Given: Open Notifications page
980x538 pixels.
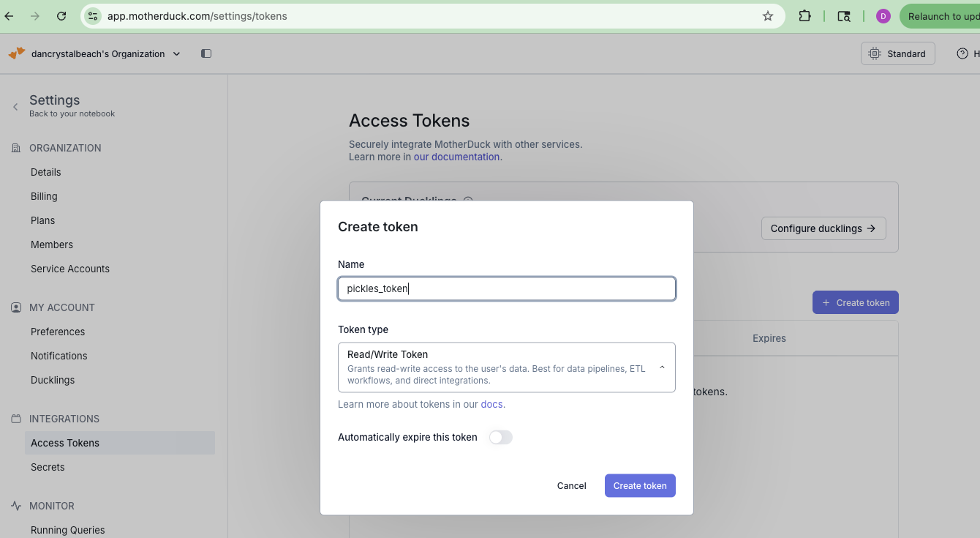Looking at the screenshot, I should tap(59, 356).
